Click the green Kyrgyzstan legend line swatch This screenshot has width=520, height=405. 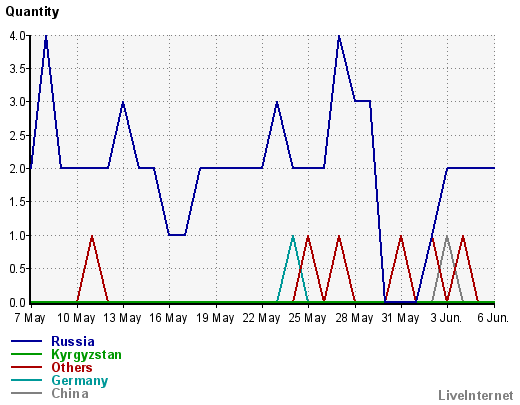[26, 354]
